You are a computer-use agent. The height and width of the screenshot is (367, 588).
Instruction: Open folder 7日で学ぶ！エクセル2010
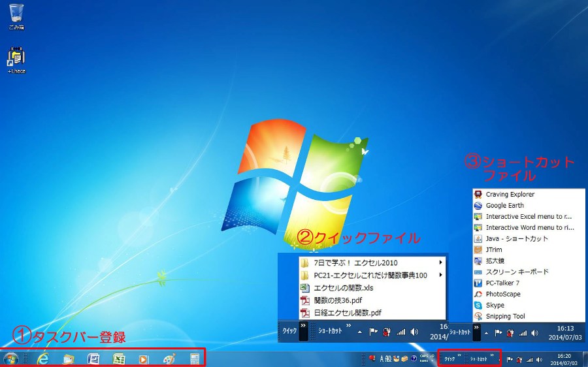(x=372, y=263)
